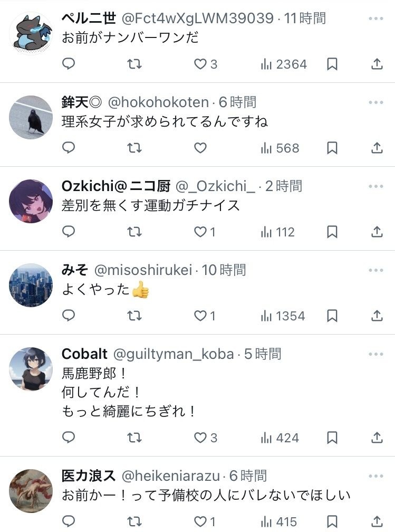Image resolution: width=395 pixels, height=532 pixels.
Task: Share Ozkichi's tweet via upload icon
Action: click(x=377, y=232)
